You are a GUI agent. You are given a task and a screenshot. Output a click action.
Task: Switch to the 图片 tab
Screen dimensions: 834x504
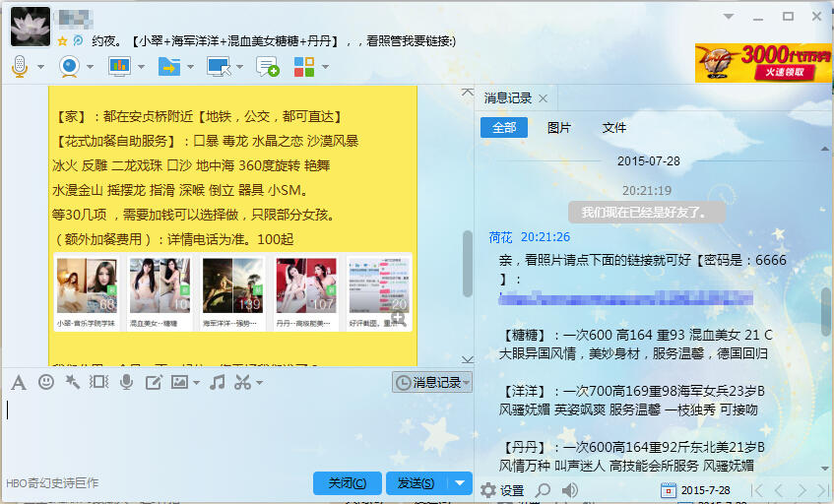coord(559,128)
